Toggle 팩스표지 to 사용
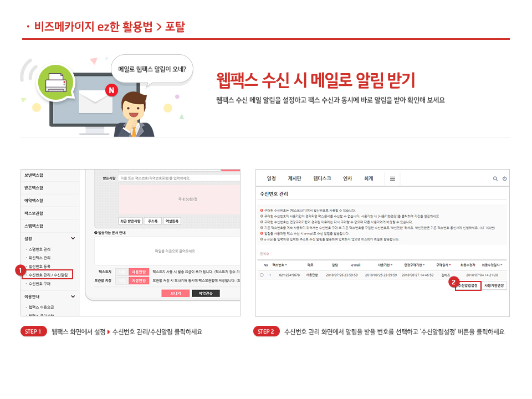This screenshot has width=532, height=399. pyautogui.click(x=122, y=272)
